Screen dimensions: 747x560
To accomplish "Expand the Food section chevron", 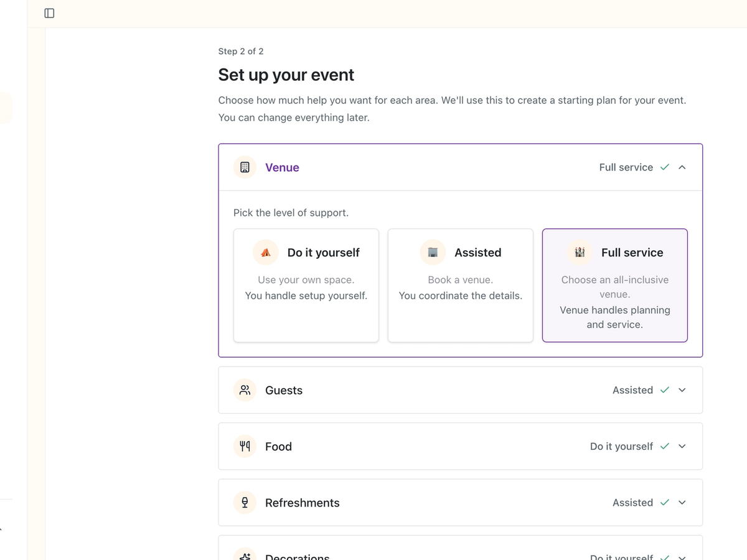I will (x=682, y=446).
